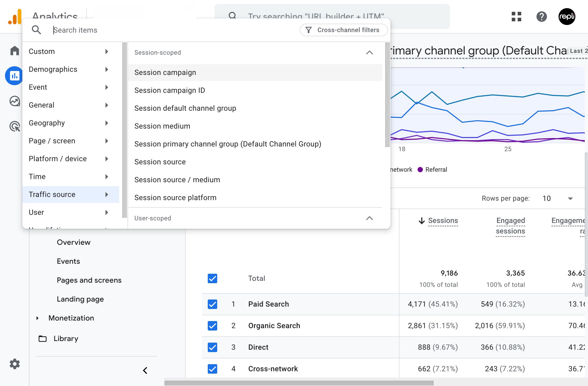Open the Admin gear icon
588x386 pixels.
15,364
